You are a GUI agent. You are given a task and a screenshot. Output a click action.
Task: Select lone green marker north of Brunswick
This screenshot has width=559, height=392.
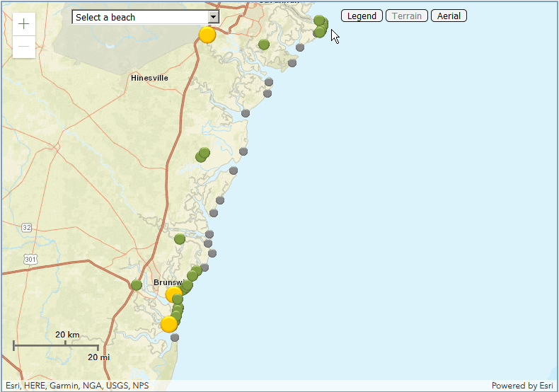point(180,239)
